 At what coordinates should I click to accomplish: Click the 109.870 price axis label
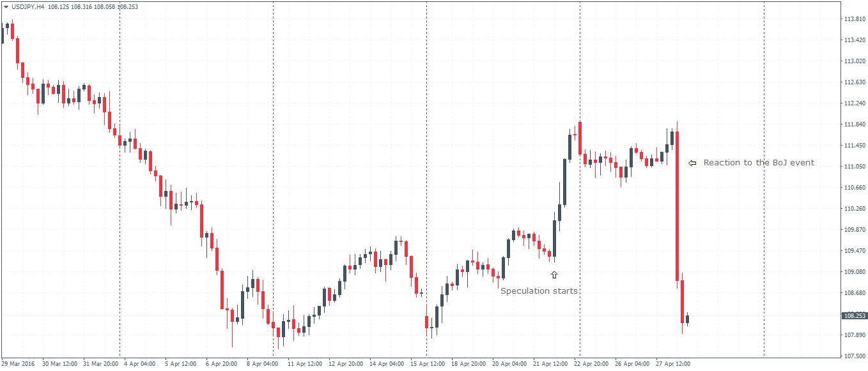[x=855, y=229]
